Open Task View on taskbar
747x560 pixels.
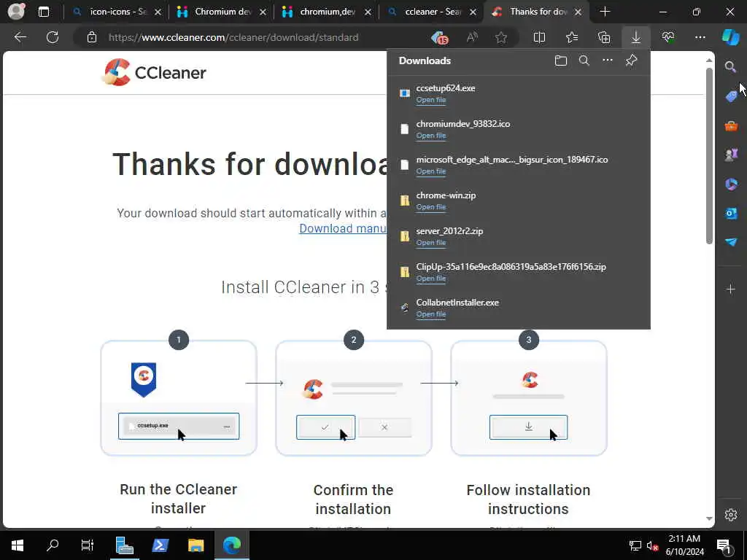[88, 545]
